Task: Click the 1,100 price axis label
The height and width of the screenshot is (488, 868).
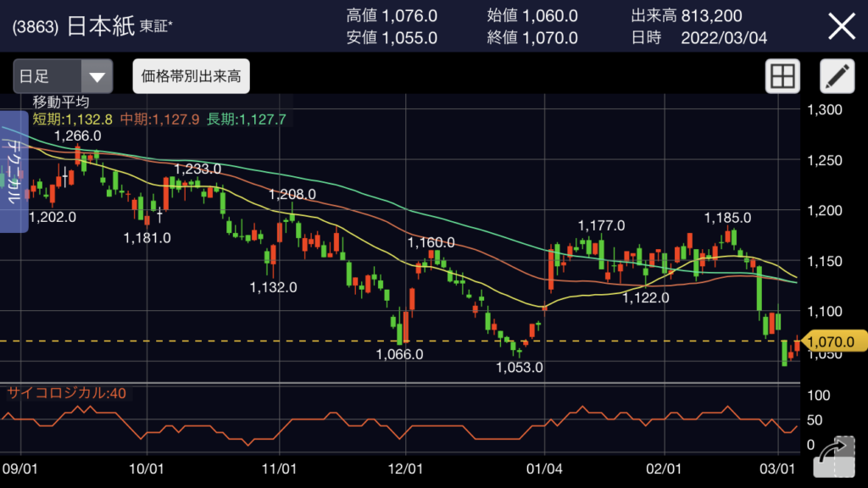Action: (825, 312)
